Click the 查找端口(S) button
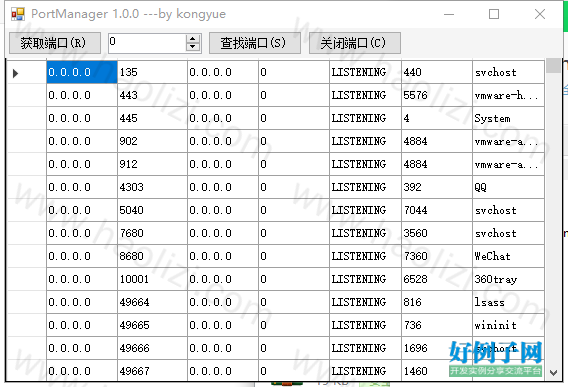This screenshot has height=387, width=568. coord(255,43)
